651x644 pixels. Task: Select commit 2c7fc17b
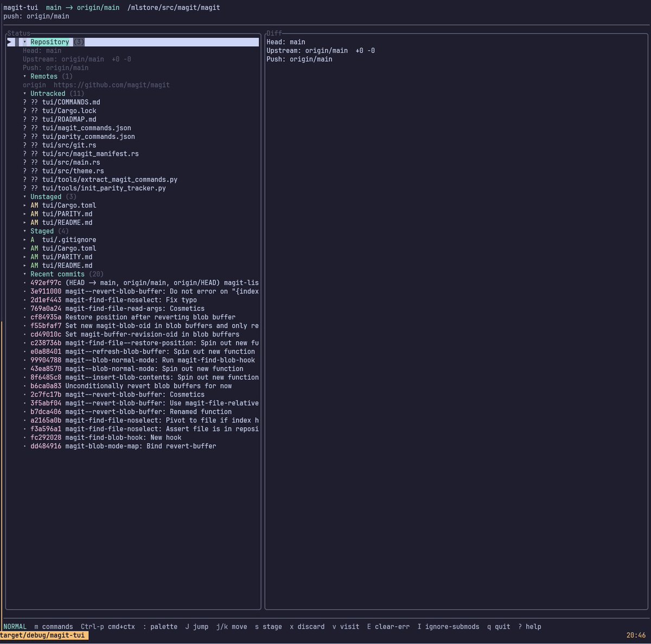pyautogui.click(x=114, y=395)
